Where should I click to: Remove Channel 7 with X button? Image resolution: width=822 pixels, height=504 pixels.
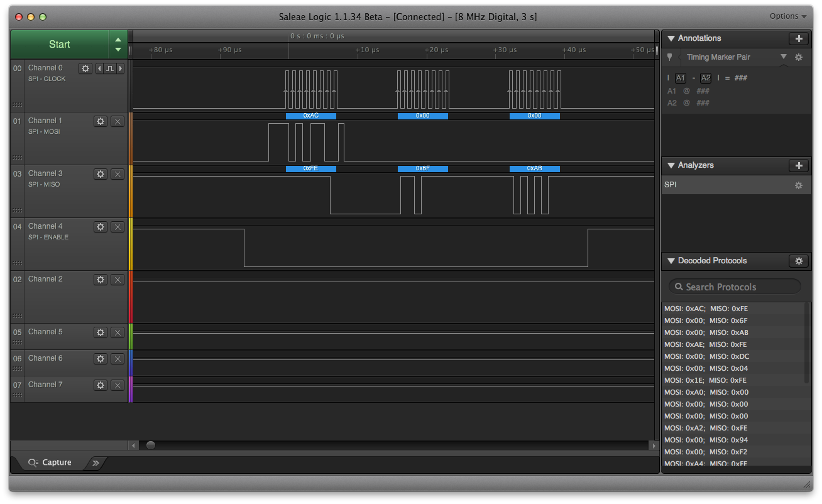(118, 385)
